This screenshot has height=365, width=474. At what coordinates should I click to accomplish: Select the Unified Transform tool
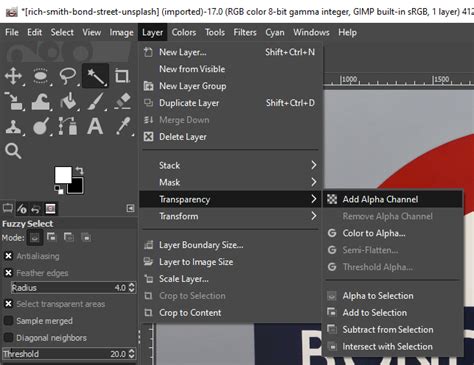coord(13,101)
